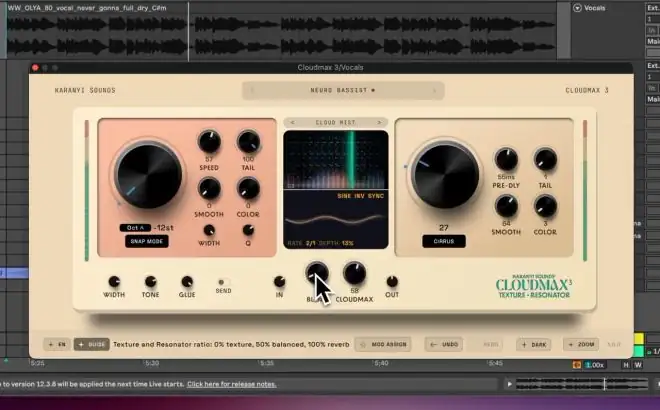
Task: Toggle DARK mode button
Action: (x=534, y=344)
